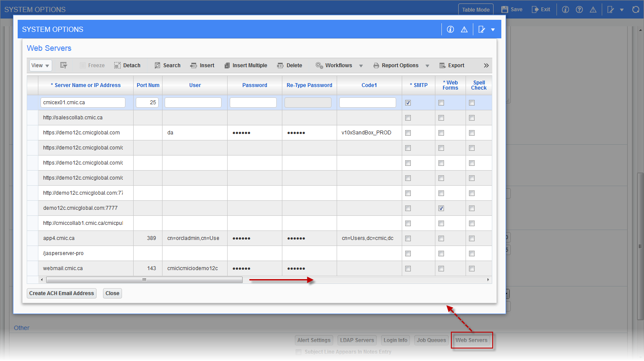
Task: Click the Alert Settings button in the background window
Action: [x=314, y=340]
